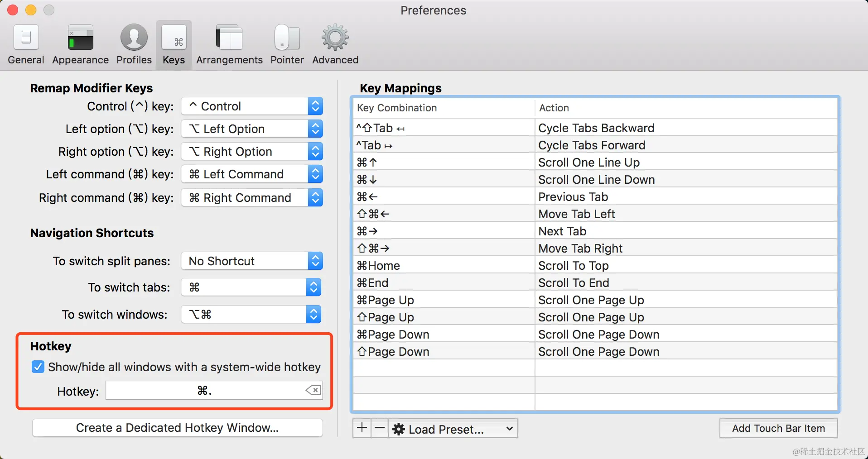Select the Scroll One Line Down row
Image resolution: width=868 pixels, height=459 pixels.
[595, 180]
